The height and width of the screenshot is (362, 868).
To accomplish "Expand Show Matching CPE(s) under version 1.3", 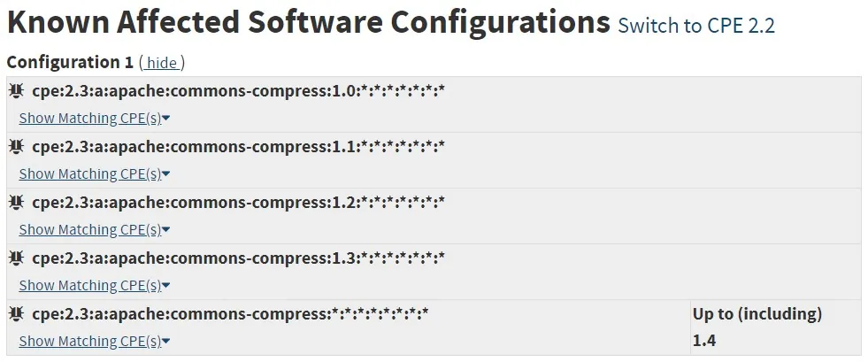I will pyautogui.click(x=94, y=286).
